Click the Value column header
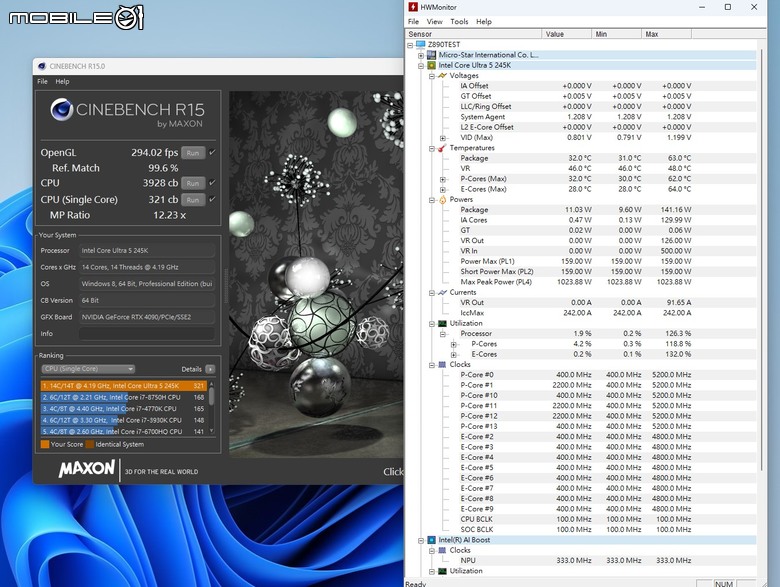 pos(567,34)
